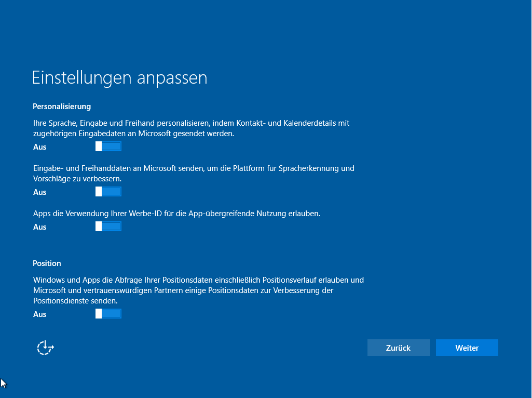Image resolution: width=532 pixels, height=398 pixels.
Task: Click the "Aus" label under the Kontakt- und Kalenderdetails text
Action: [40, 147]
